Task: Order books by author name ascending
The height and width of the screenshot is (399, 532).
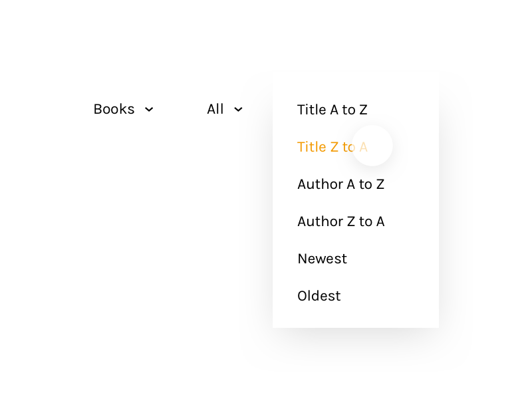Action: (x=340, y=184)
